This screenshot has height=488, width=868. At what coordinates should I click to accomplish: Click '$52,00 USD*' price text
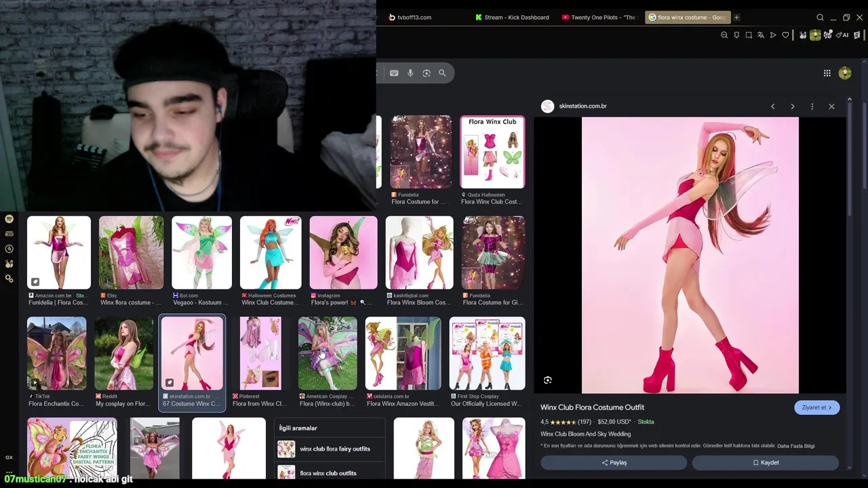pyautogui.click(x=614, y=422)
